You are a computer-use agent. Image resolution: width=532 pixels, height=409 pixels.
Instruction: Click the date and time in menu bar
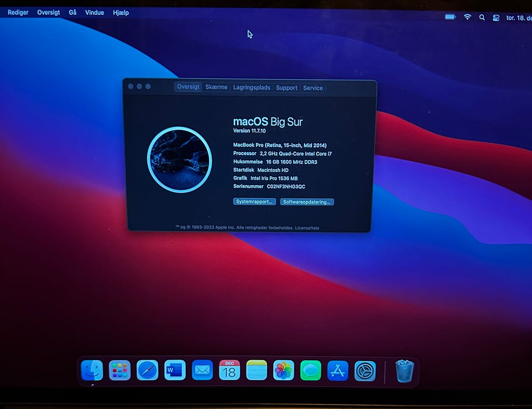[519, 18]
